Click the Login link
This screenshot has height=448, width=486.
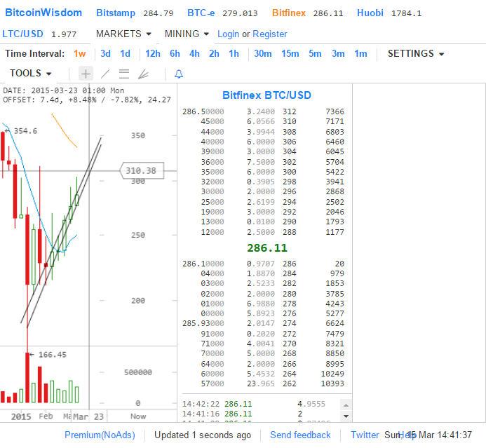coord(228,34)
